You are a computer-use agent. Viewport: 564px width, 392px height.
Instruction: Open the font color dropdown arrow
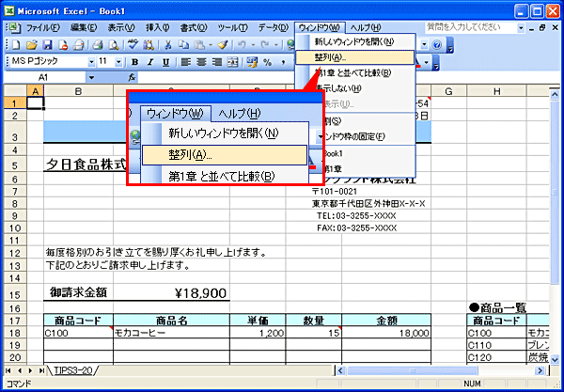tap(427, 62)
